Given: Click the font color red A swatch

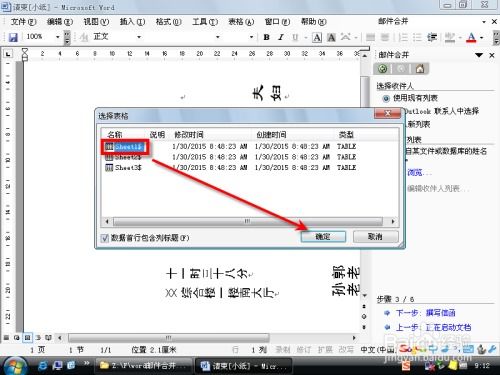Looking at the screenshot, I should click(471, 37).
